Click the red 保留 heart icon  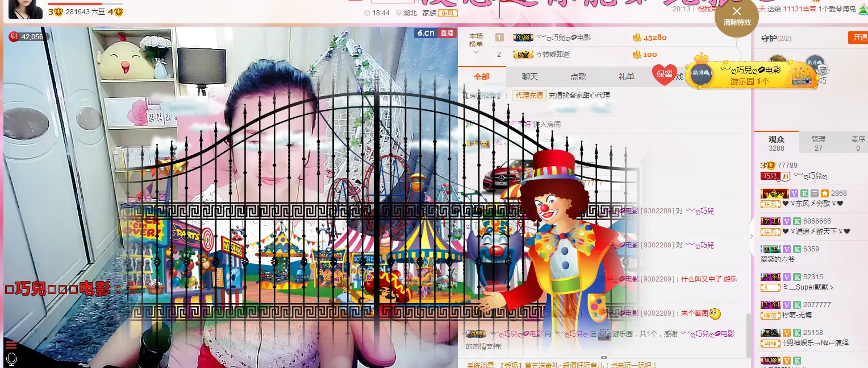click(x=665, y=74)
